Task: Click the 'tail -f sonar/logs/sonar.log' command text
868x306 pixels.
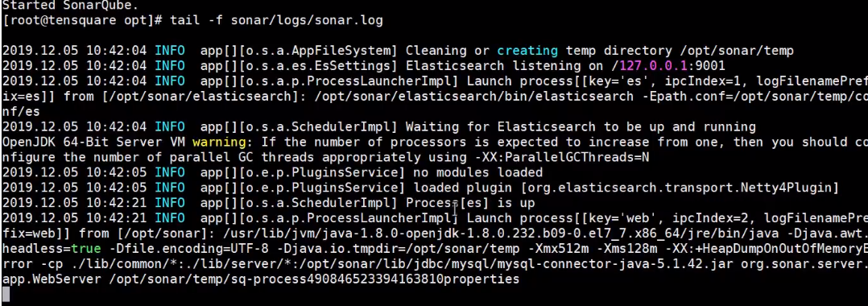Action: [276, 20]
